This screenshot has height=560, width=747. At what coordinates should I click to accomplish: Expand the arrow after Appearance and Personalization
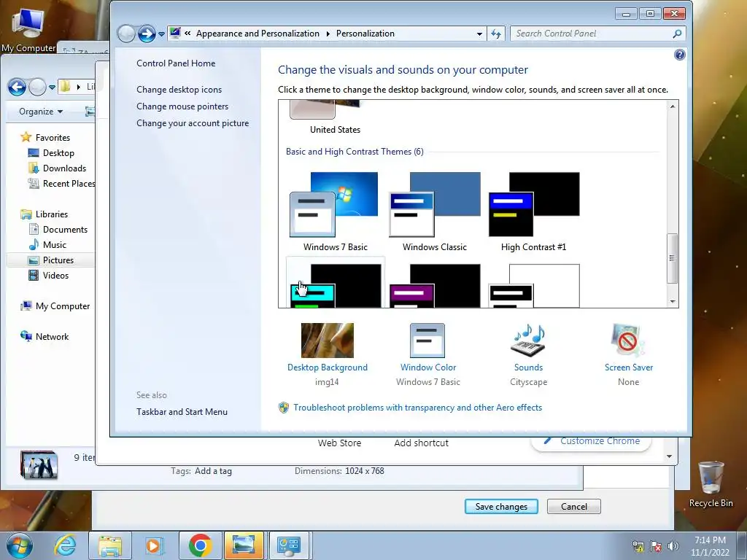[x=328, y=34]
